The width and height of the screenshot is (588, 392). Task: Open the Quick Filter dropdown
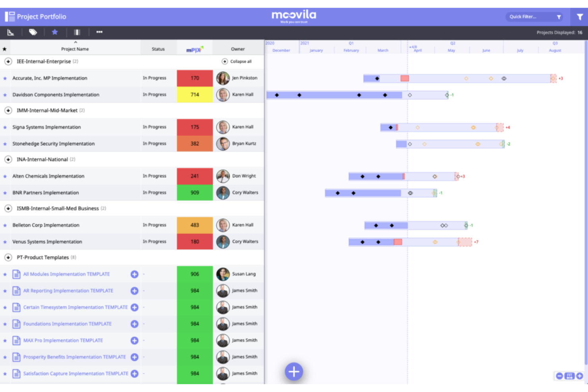tap(535, 17)
